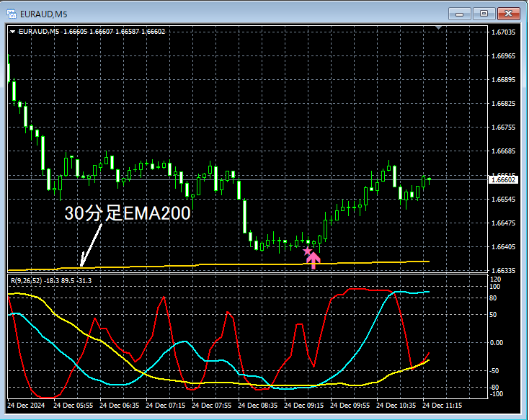Click the time axis label 24 Dec 07:55
The image size is (529, 420).
point(212,405)
